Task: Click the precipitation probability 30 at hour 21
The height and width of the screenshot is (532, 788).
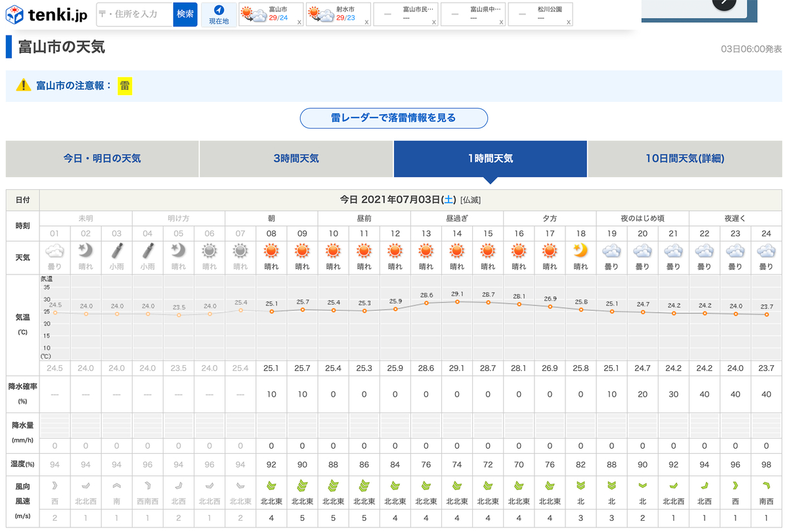Action: pos(674,394)
